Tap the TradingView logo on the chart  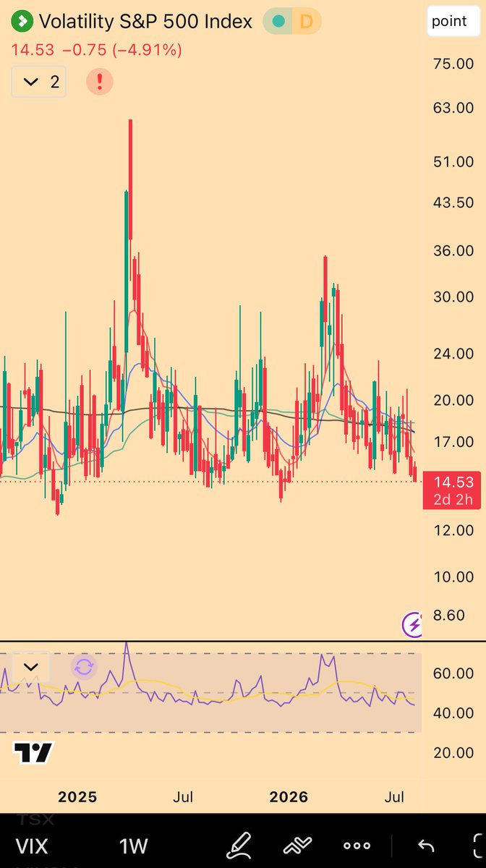coord(33,753)
